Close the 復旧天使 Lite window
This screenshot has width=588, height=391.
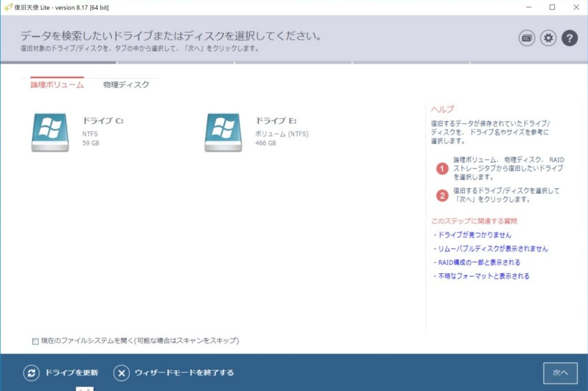[576, 7]
